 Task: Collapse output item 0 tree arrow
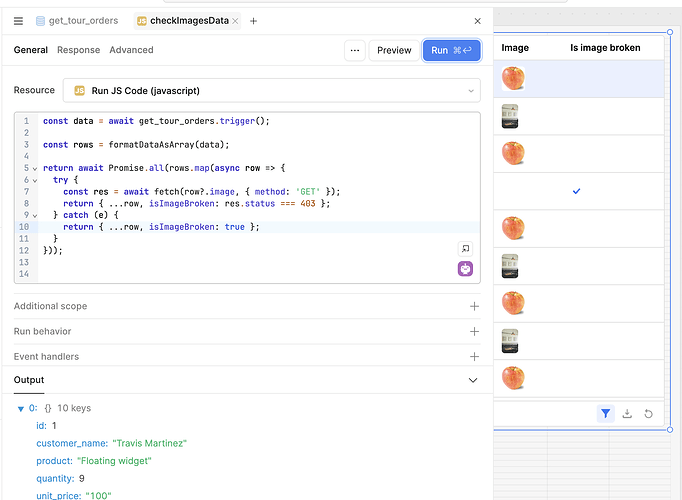[20, 409]
